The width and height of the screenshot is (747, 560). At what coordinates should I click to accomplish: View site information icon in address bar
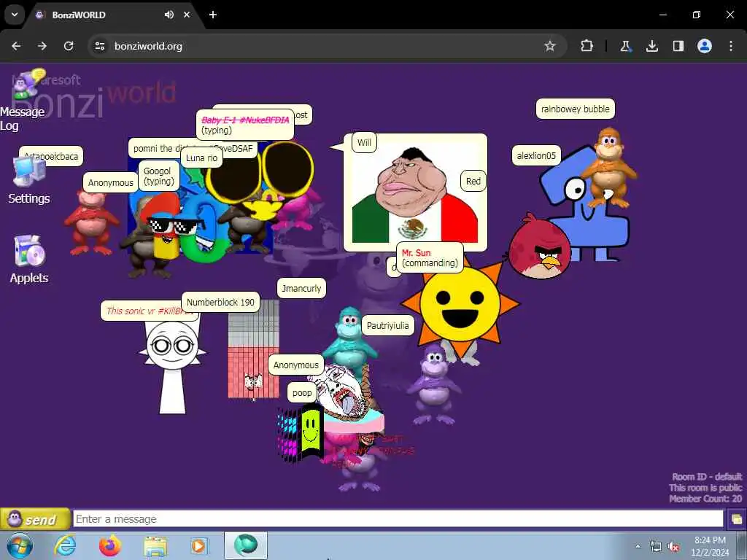click(99, 46)
